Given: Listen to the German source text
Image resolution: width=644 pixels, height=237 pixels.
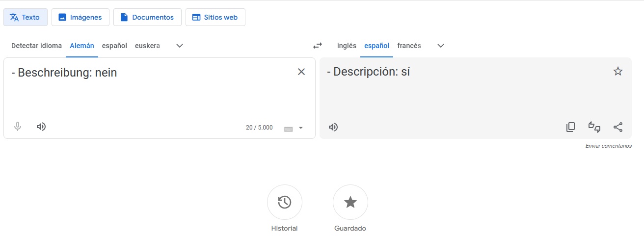Looking at the screenshot, I should coord(41,127).
